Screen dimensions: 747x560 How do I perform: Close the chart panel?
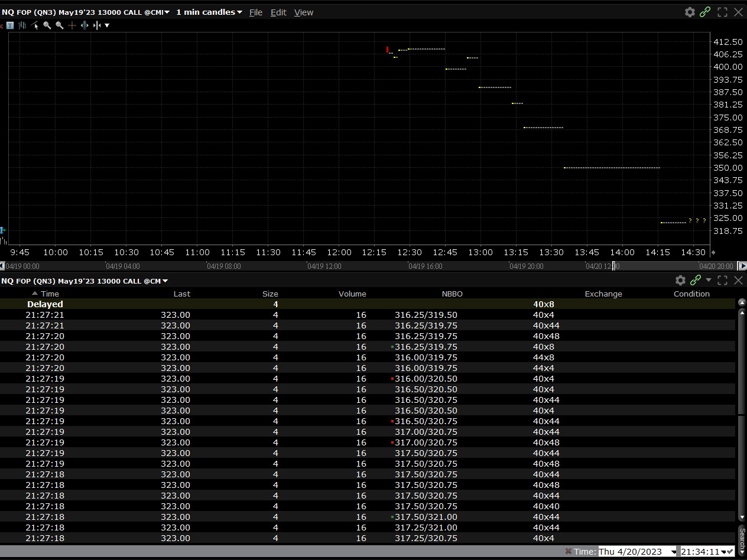(738, 12)
